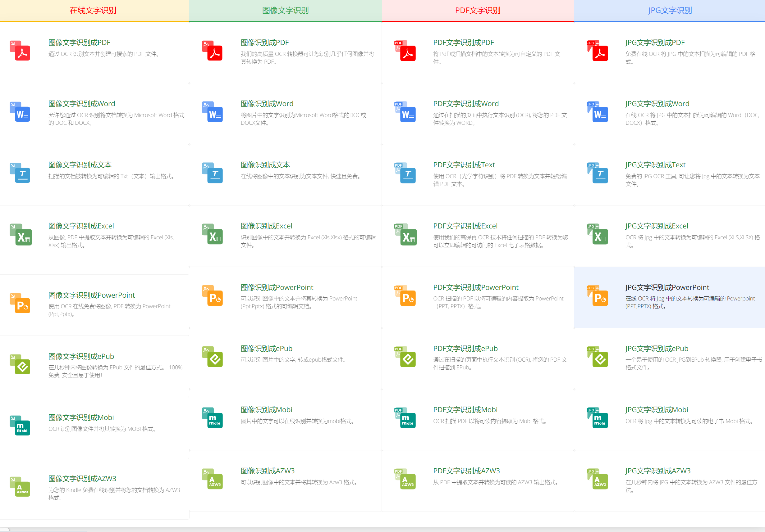Image resolution: width=765 pixels, height=532 pixels.
Task: Follow the PDF文字识别成Excel title link
Action: [x=465, y=226]
